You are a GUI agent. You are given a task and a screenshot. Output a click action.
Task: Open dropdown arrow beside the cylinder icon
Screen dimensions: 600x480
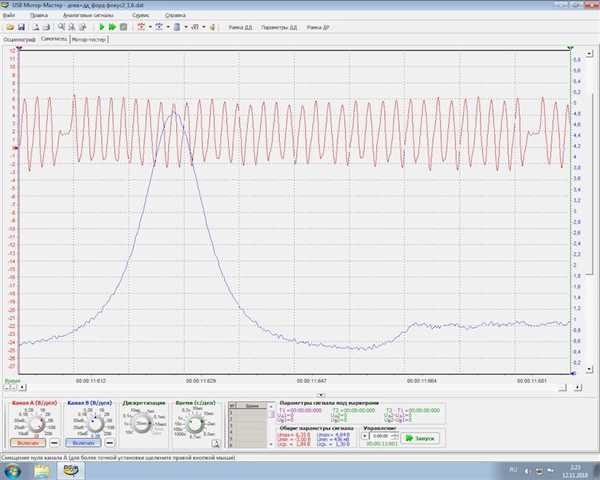click(x=186, y=27)
